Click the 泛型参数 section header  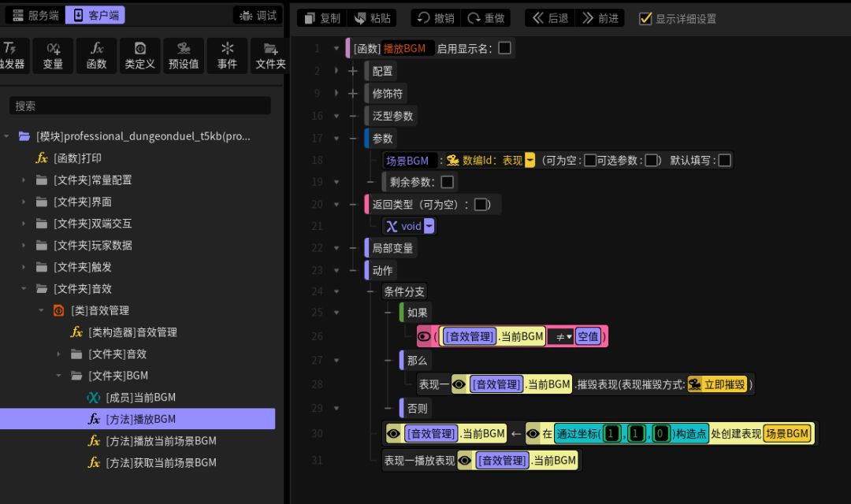[392, 116]
